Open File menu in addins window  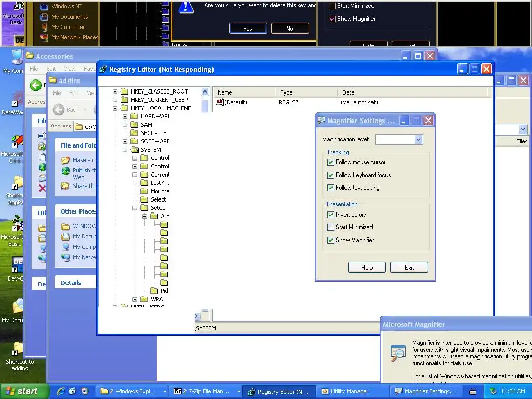57,93
